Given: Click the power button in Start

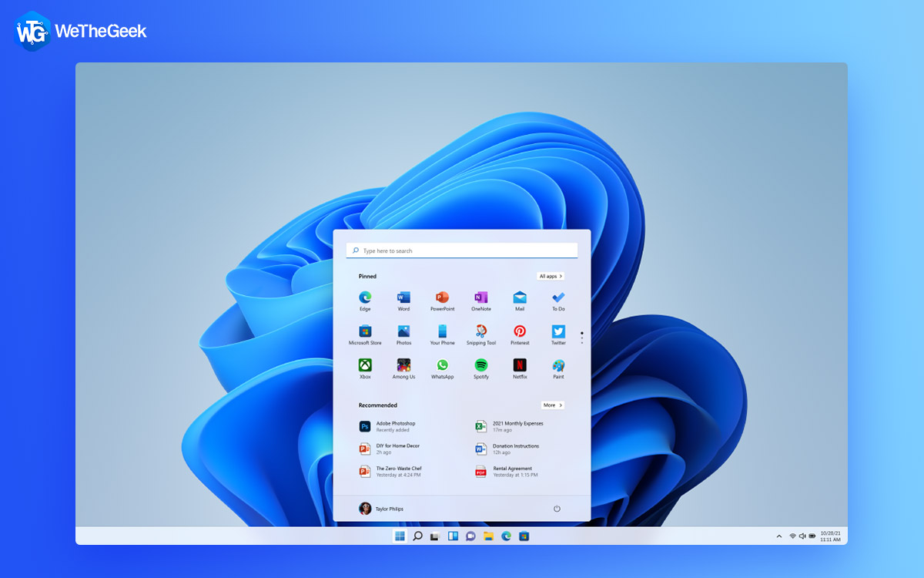Looking at the screenshot, I should pyautogui.click(x=557, y=509).
